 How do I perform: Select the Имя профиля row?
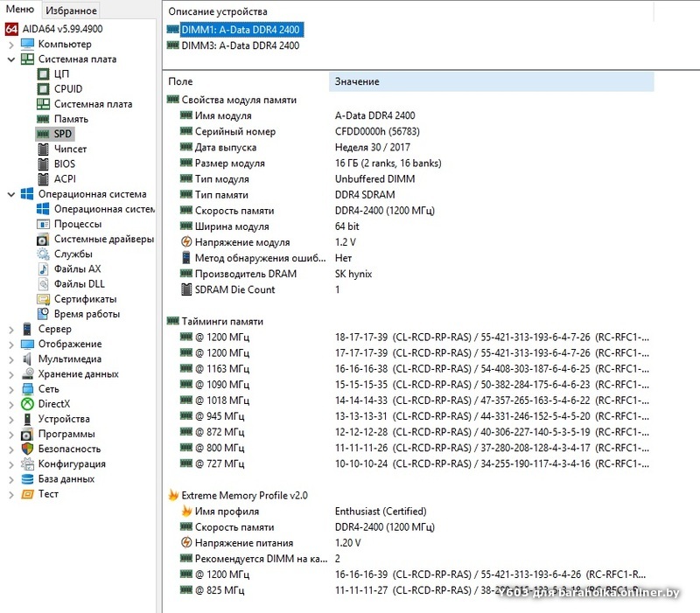click(x=409, y=512)
